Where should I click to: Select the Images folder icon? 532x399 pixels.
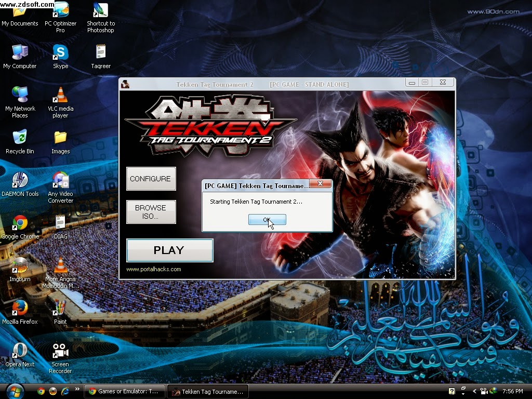60,142
